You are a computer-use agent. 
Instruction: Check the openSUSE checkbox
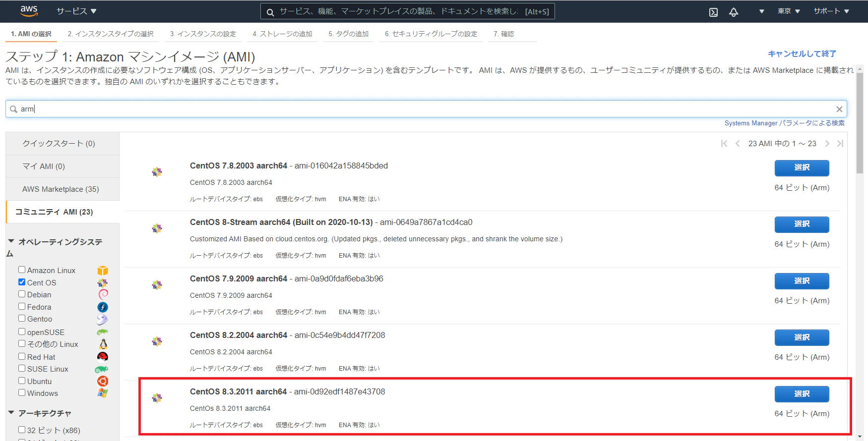click(22, 331)
